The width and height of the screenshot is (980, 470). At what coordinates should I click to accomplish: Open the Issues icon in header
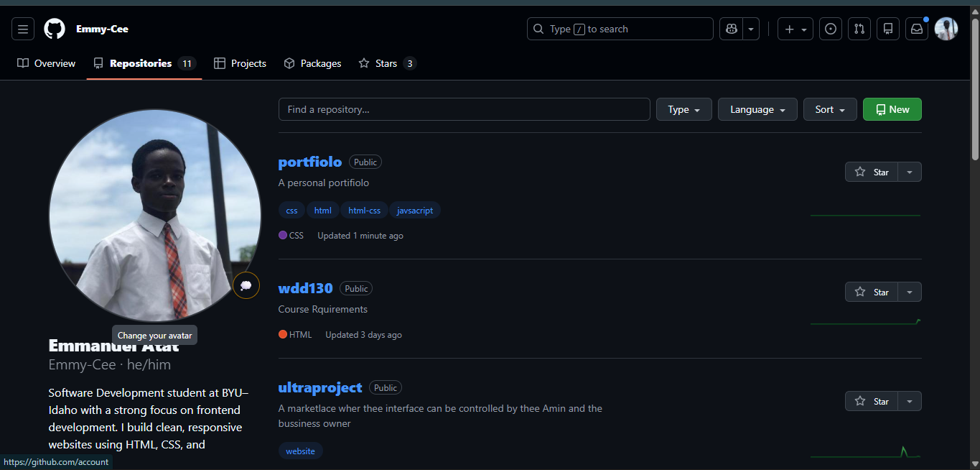point(831,29)
